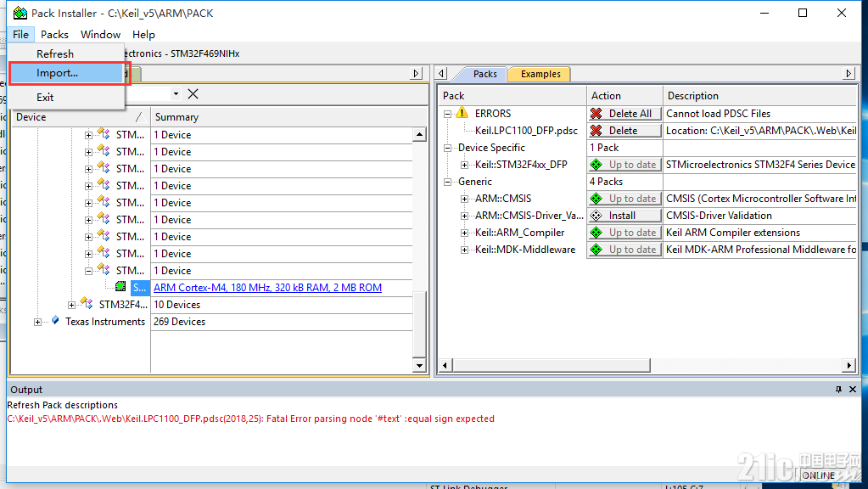This screenshot has width=868, height=489.
Task: Expand the Keil::ARM_Compiler pack
Action: 464,233
